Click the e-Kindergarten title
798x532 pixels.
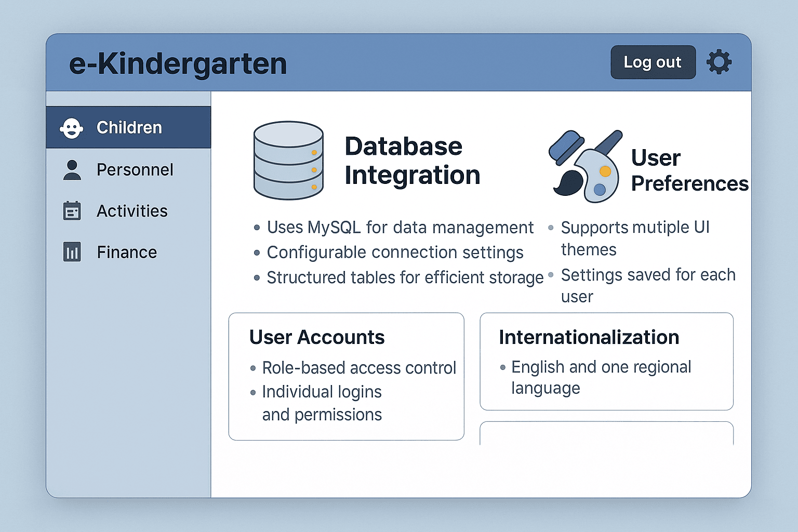178,64
